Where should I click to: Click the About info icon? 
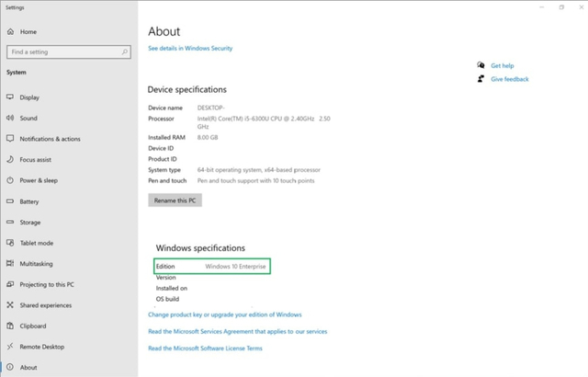(10, 367)
